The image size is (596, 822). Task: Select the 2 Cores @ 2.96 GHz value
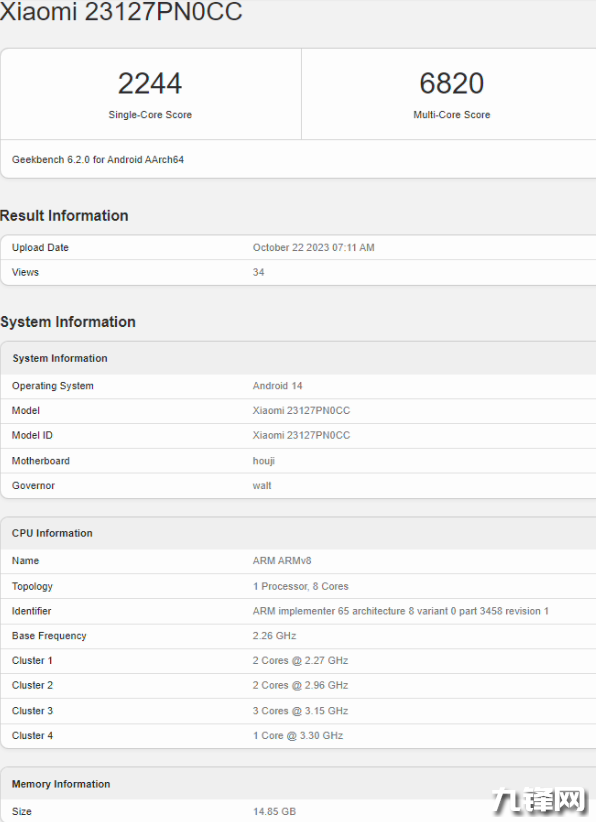[x=300, y=685]
